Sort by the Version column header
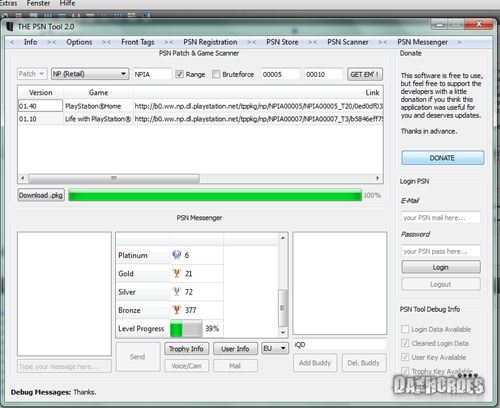 click(41, 92)
